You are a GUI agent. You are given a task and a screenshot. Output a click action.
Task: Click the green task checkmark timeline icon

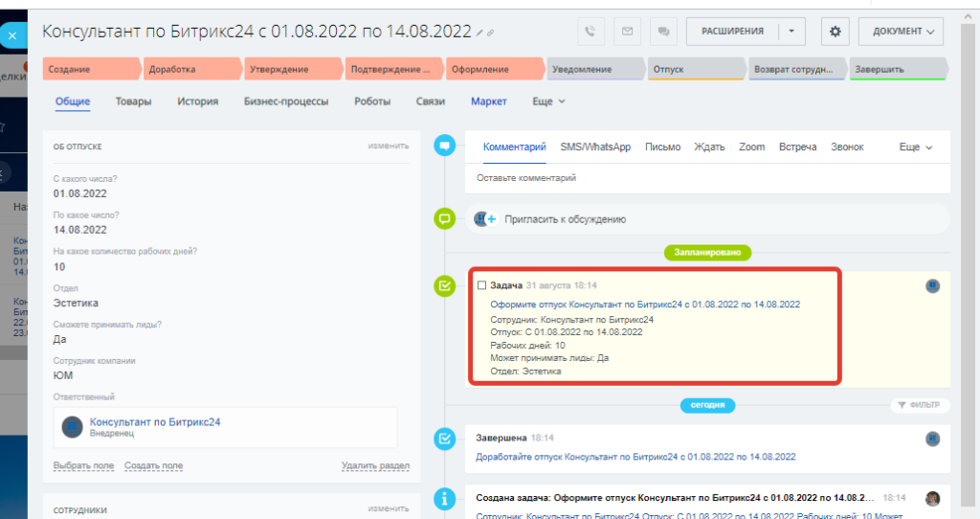point(444,285)
